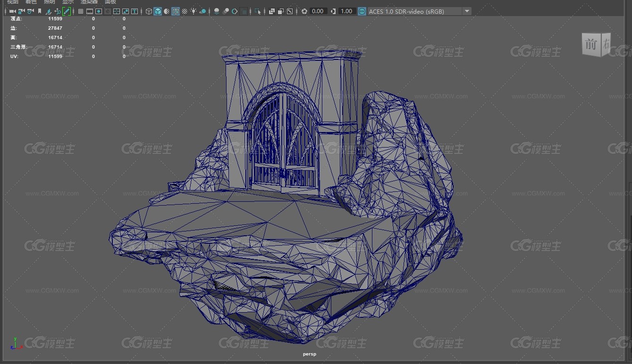
Task: Click X-Ray Active Components icon
Action: coord(281,11)
